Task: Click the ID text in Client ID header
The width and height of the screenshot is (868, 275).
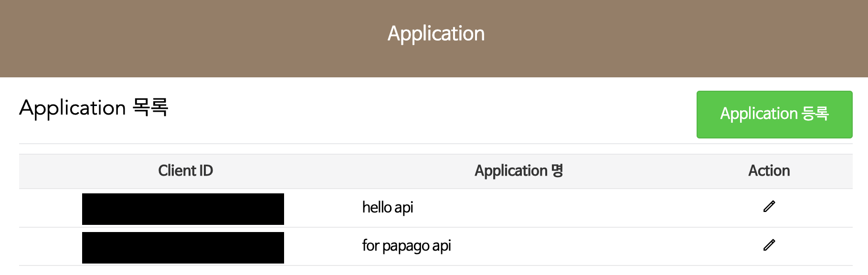Action: point(204,171)
